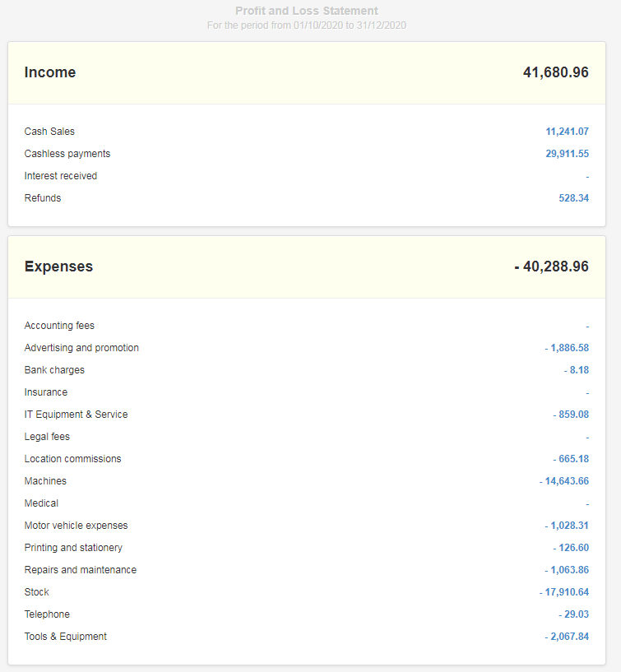Click the Cashless payments amount 29,911.55

click(567, 154)
